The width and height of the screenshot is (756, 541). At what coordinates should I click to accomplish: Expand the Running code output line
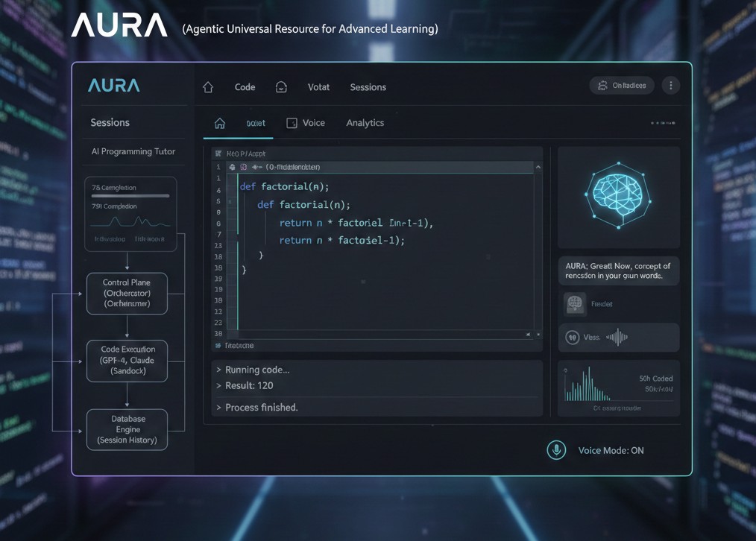click(253, 370)
